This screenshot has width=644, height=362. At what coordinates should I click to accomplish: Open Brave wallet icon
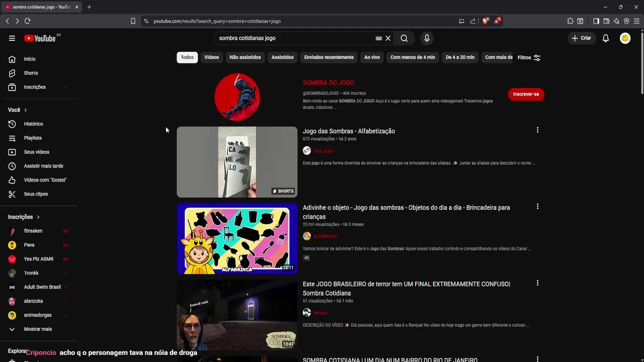point(606,21)
